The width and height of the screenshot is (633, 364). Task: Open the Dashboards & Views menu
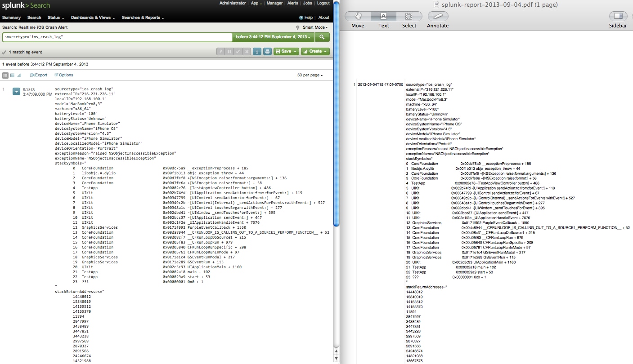[x=93, y=18]
